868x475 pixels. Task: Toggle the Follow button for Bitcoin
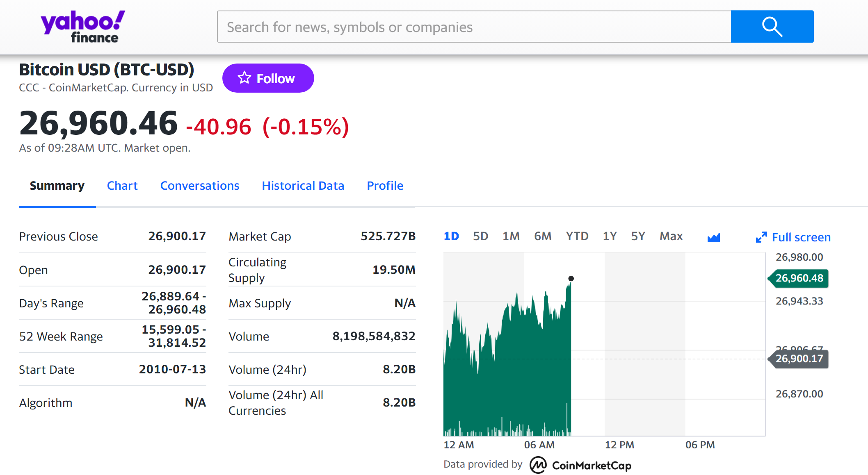click(269, 78)
